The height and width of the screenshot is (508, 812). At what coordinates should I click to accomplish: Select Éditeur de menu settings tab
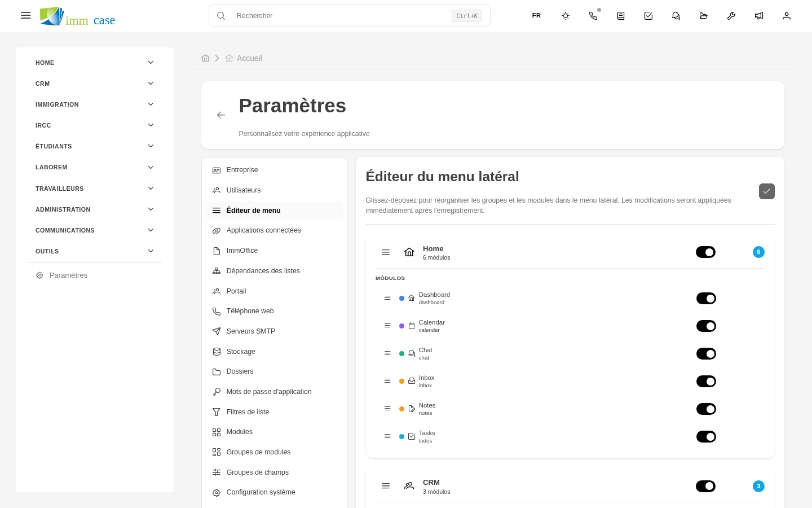(x=275, y=211)
